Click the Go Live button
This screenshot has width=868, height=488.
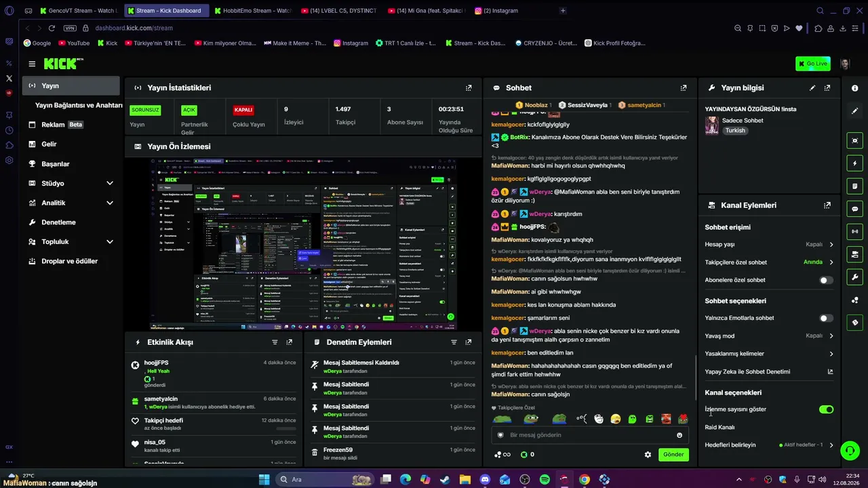coord(812,64)
